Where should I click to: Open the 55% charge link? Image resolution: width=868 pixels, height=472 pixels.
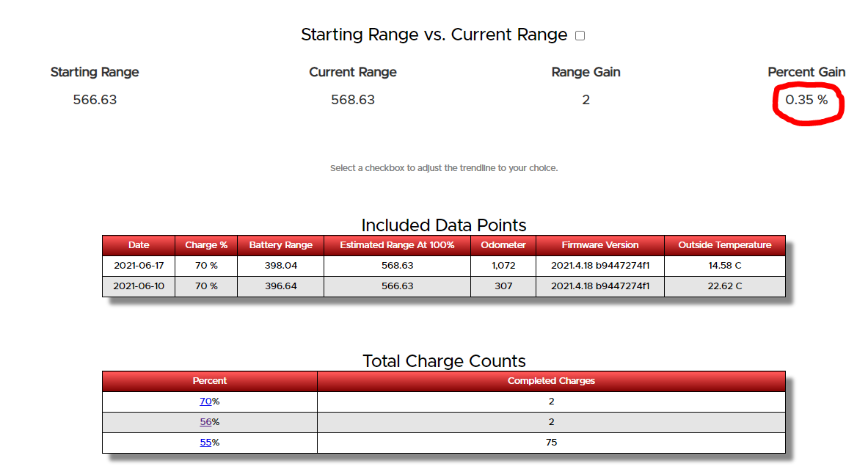(206, 443)
